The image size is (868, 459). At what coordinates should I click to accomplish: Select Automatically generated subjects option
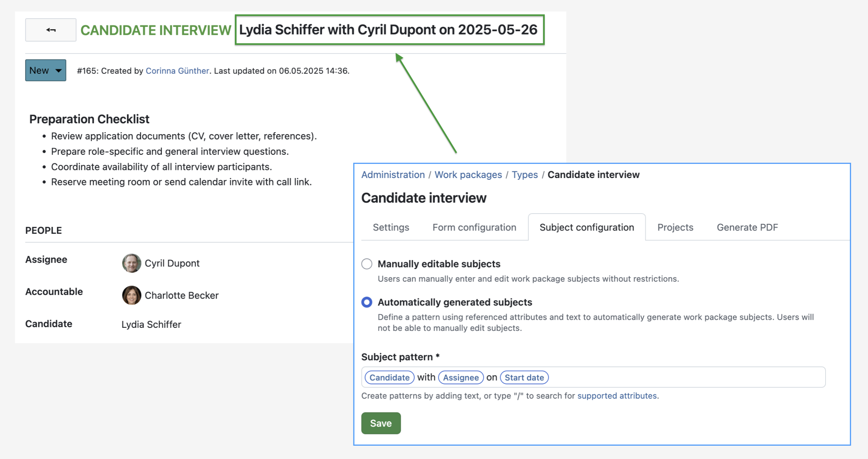point(367,302)
